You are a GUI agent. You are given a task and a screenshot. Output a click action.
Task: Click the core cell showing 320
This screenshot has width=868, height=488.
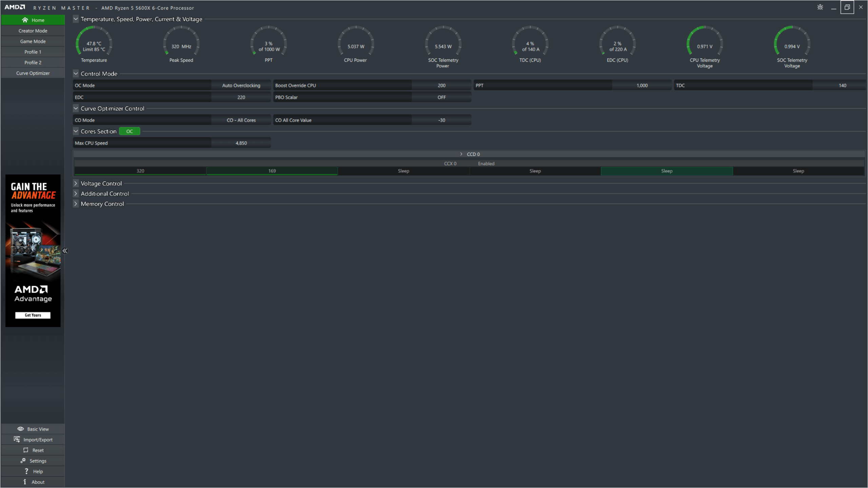click(x=140, y=171)
